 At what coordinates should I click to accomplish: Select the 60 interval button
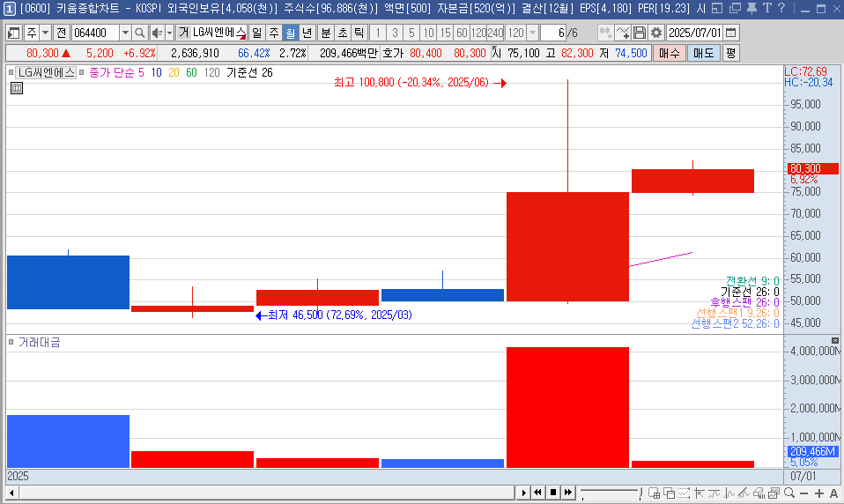pyautogui.click(x=462, y=33)
